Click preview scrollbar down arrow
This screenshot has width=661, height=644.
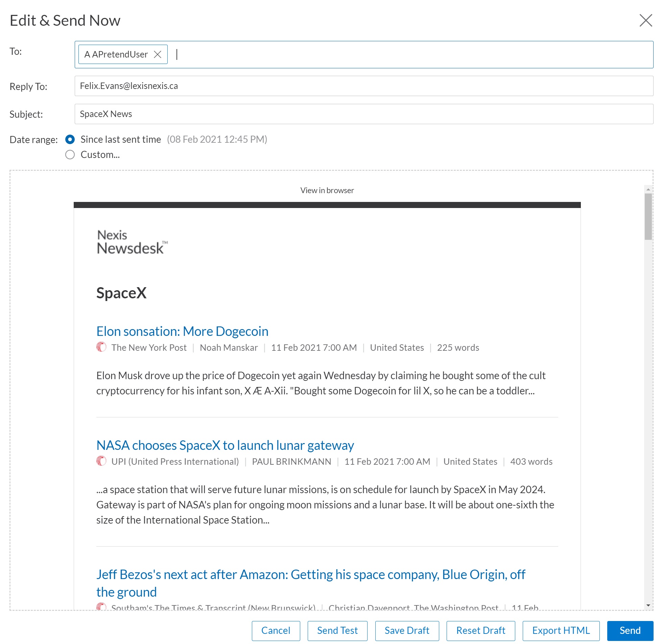[648, 605]
